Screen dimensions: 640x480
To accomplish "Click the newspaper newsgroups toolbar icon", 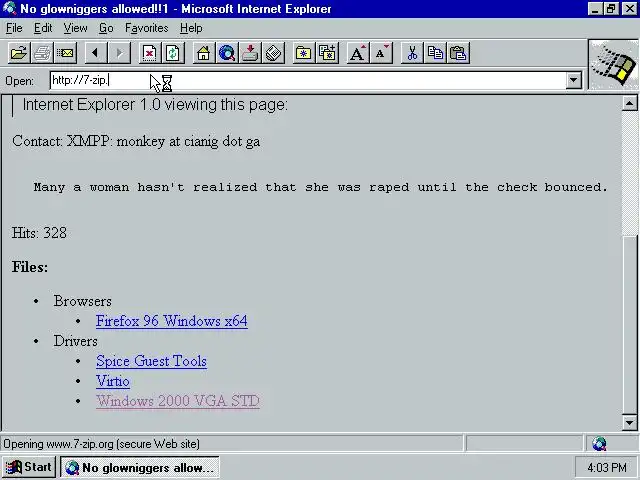I will [x=273, y=53].
